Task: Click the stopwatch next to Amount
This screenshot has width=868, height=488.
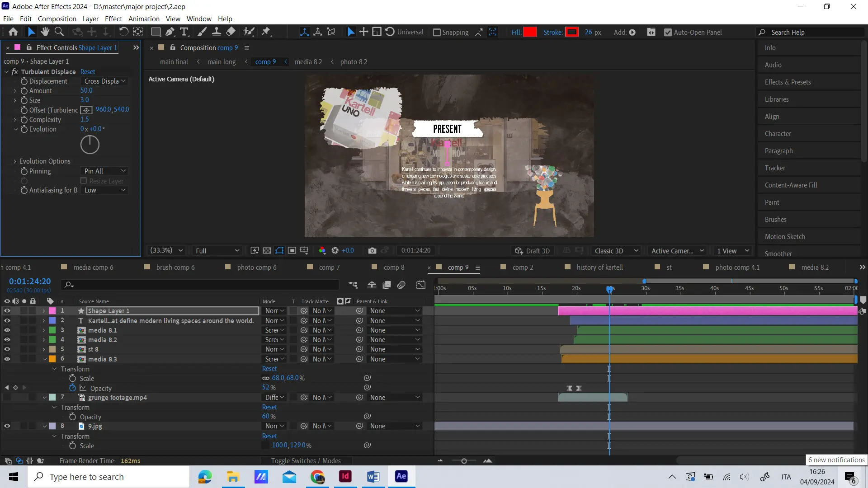Action: 24,91
